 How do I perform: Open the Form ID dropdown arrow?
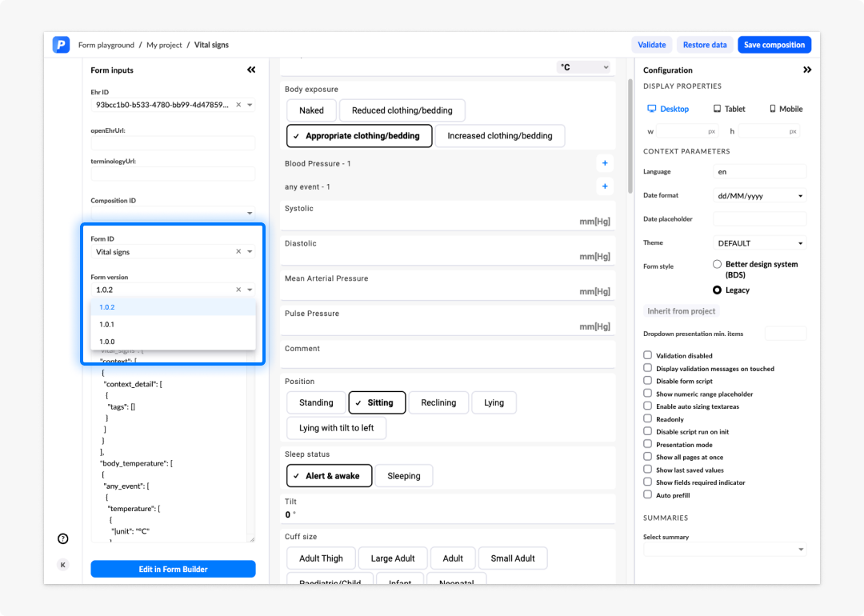250,251
